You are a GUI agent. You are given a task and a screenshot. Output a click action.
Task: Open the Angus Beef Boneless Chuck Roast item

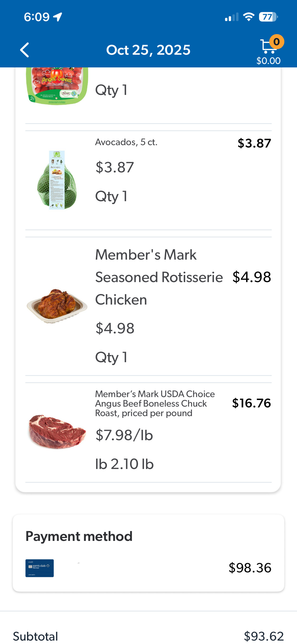155,403
